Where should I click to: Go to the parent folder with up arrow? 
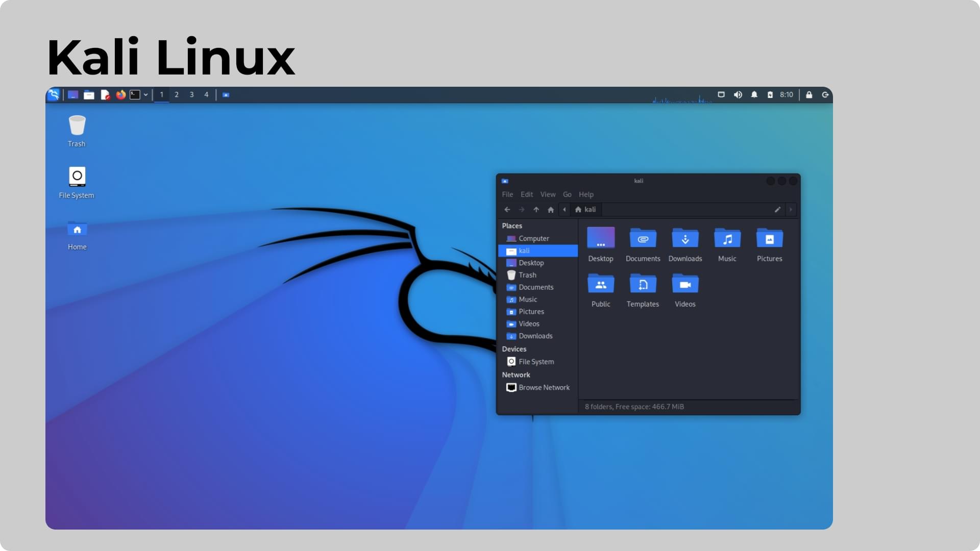click(536, 210)
